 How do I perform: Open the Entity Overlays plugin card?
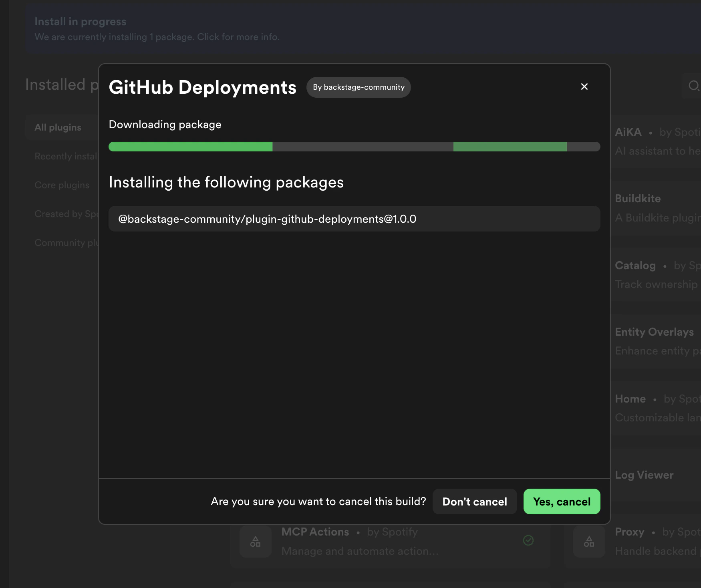[656, 341]
